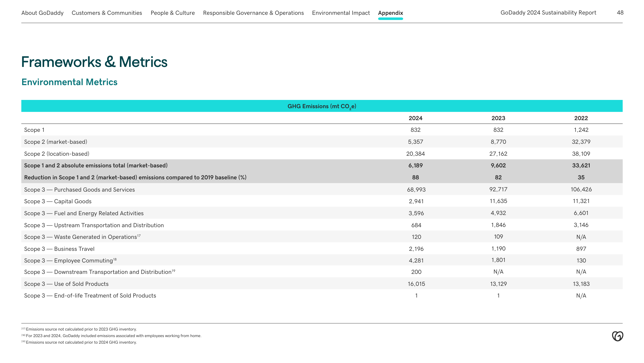Open the Environmental Impact section
Viewport: 644px width, 363px height.
tap(341, 13)
